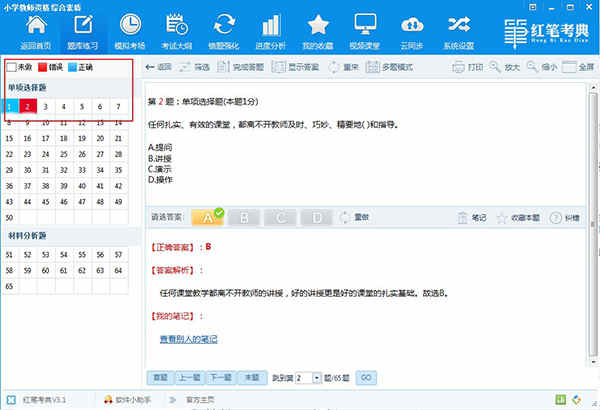
Task: Open the 模拟考场 clock icon
Action: point(130,25)
